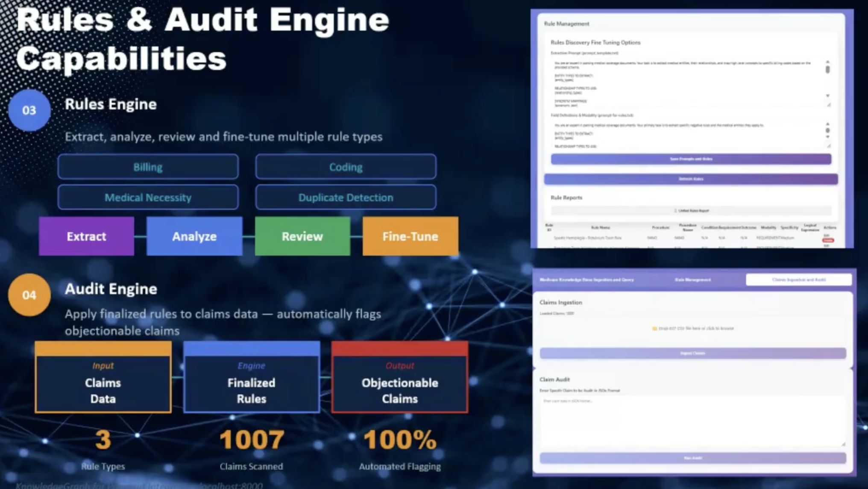Screen dimensions: 868x489
Task: Click the orange 04 circle badge
Action: coord(29,295)
